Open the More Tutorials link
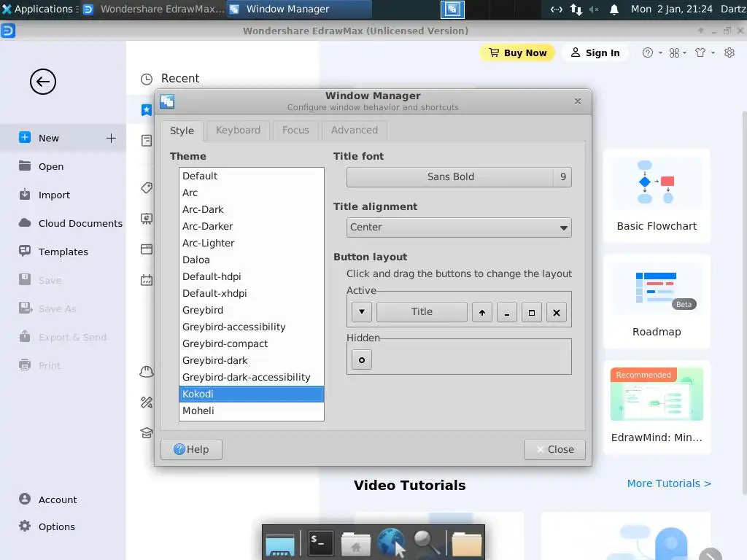The image size is (747, 560). click(x=669, y=484)
